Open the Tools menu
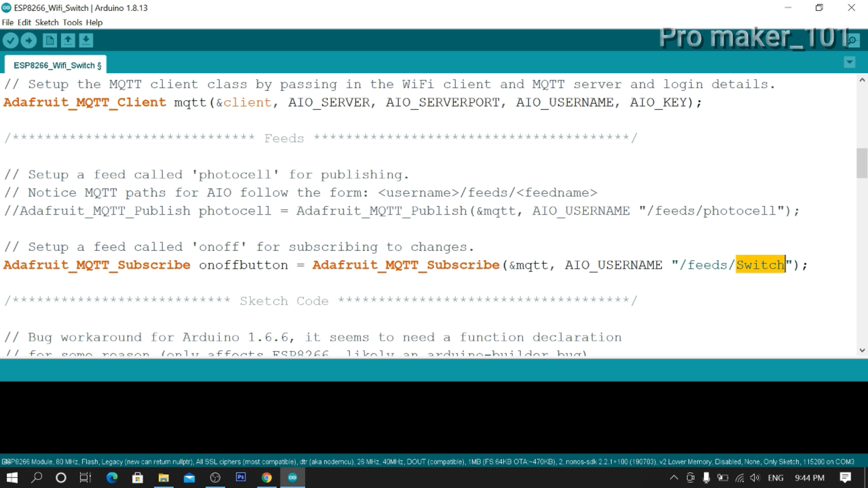The image size is (868, 488). [x=73, y=22]
